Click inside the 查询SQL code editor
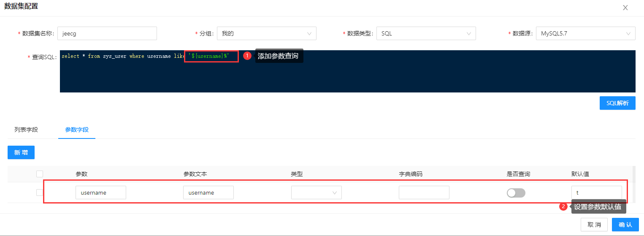Screen dimensions: 644x236 (348, 71)
